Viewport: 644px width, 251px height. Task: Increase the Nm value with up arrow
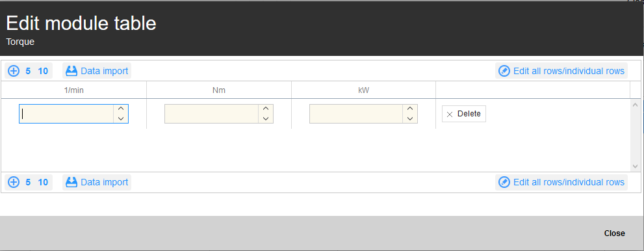[x=266, y=109]
